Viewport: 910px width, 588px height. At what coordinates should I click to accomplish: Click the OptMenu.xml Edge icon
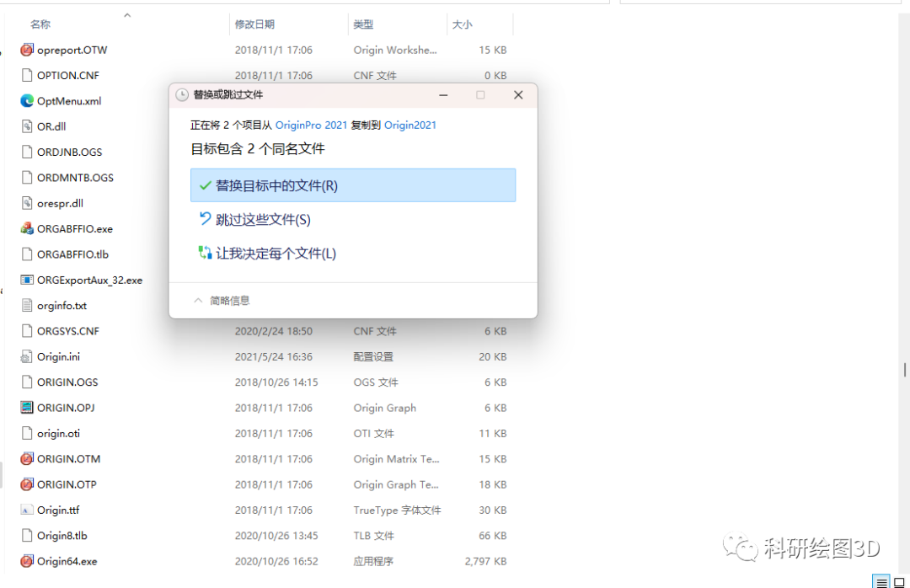coord(27,101)
